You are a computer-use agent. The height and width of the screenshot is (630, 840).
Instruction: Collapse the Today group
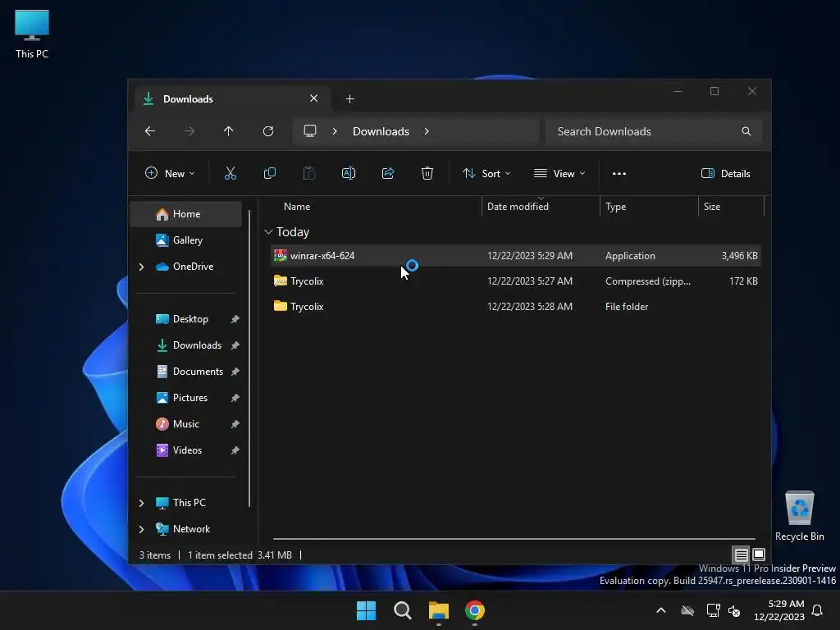pos(268,232)
